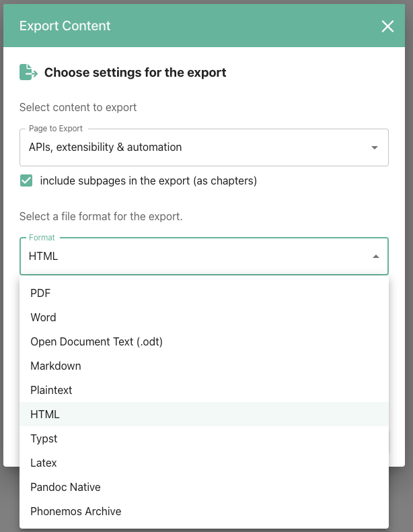Pick Typst from the format list
Image resolution: width=413 pixels, height=532 pixels.
pyautogui.click(x=44, y=438)
